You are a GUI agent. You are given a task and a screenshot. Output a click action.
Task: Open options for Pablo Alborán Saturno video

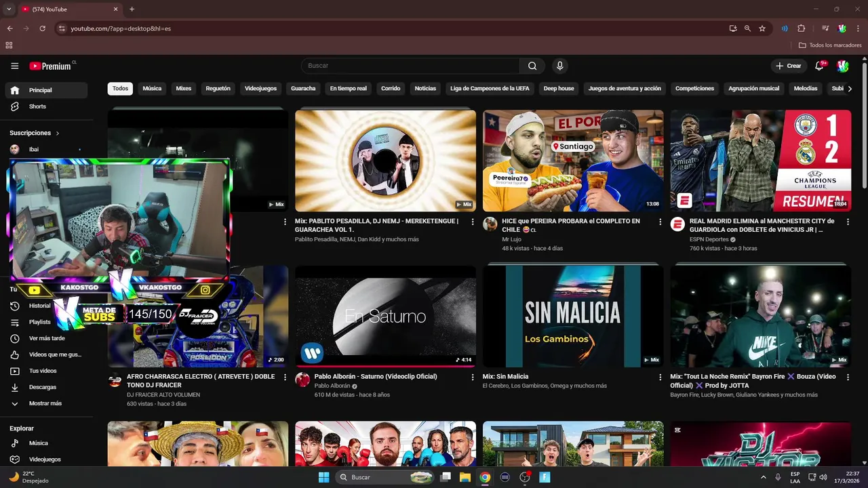click(x=473, y=377)
